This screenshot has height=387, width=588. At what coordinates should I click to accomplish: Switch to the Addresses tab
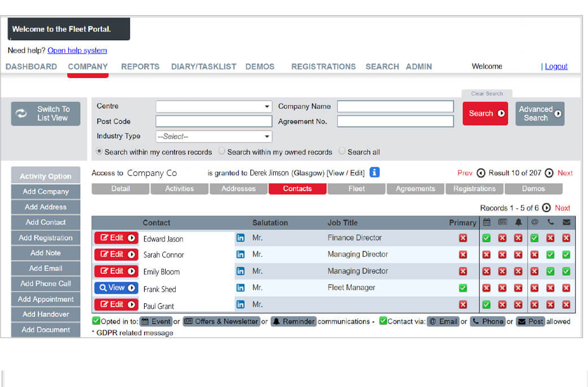click(x=239, y=189)
